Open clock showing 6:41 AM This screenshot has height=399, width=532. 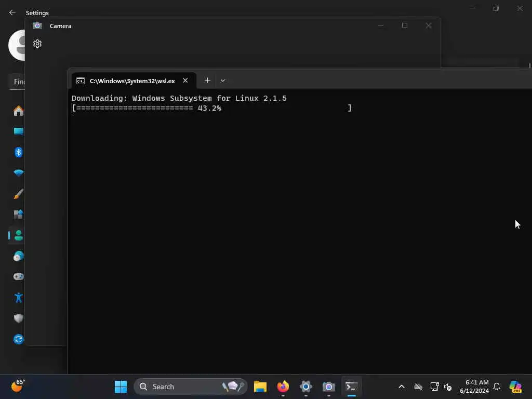coord(474,387)
